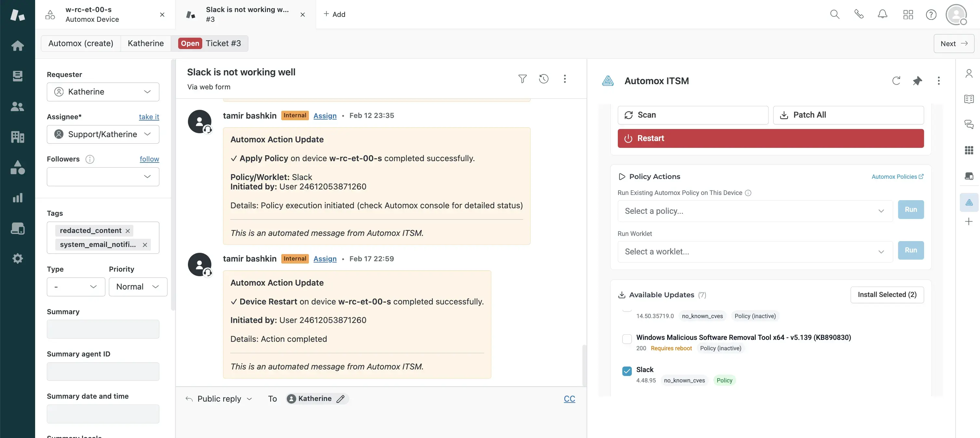Screen dimensions: 980x438
Task: Switch to w-rc-et-00-s Automox Device tab
Action: (x=92, y=14)
